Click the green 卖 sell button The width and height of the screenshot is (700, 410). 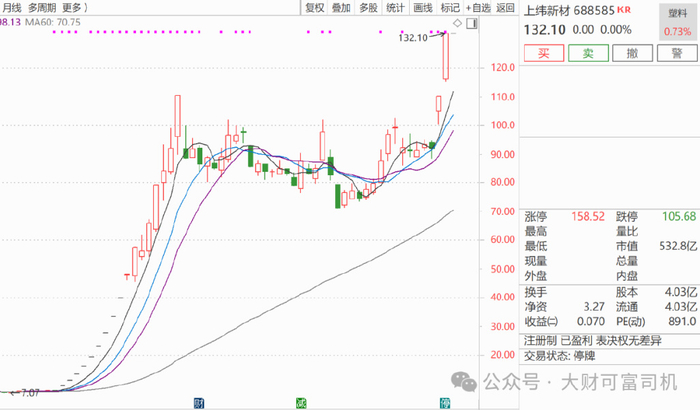[587, 52]
